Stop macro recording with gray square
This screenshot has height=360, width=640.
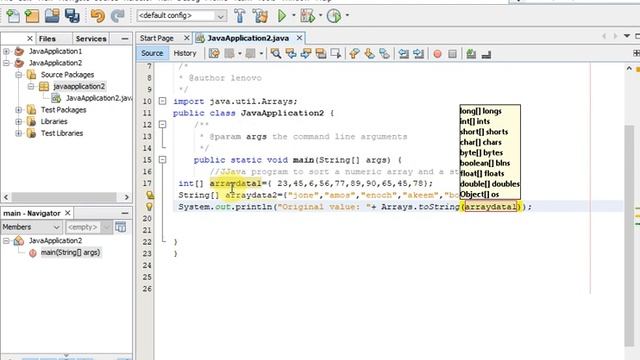pos(452,54)
